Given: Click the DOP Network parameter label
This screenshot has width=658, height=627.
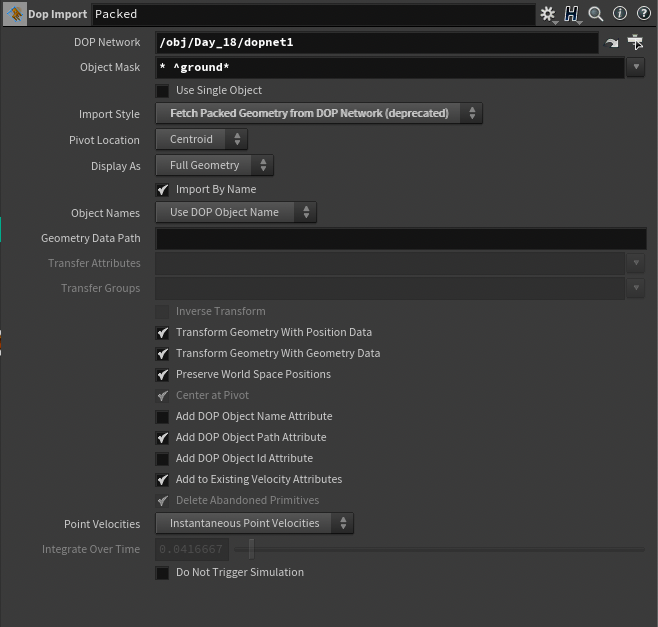Looking at the screenshot, I should pos(107,42).
